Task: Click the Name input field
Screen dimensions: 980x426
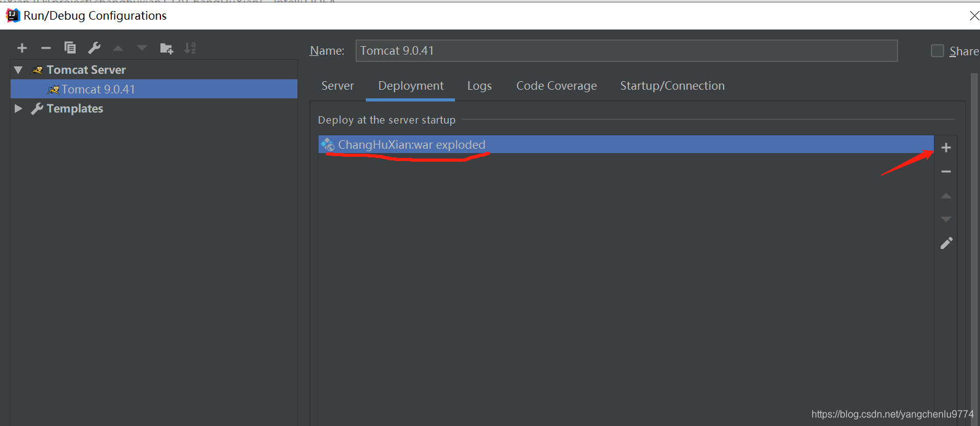Action: [626, 50]
